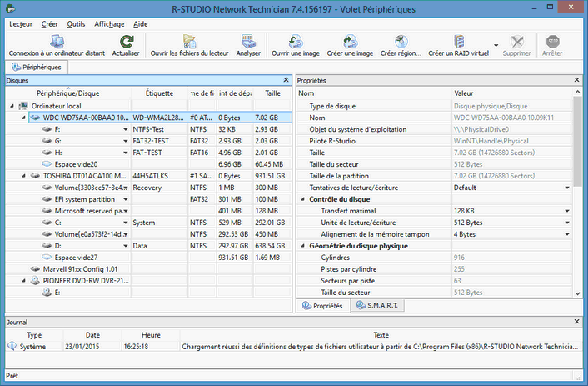Open the Créer un RAID virtuel dropdown arrow
Screen dimensions: 588x386
tap(496, 45)
